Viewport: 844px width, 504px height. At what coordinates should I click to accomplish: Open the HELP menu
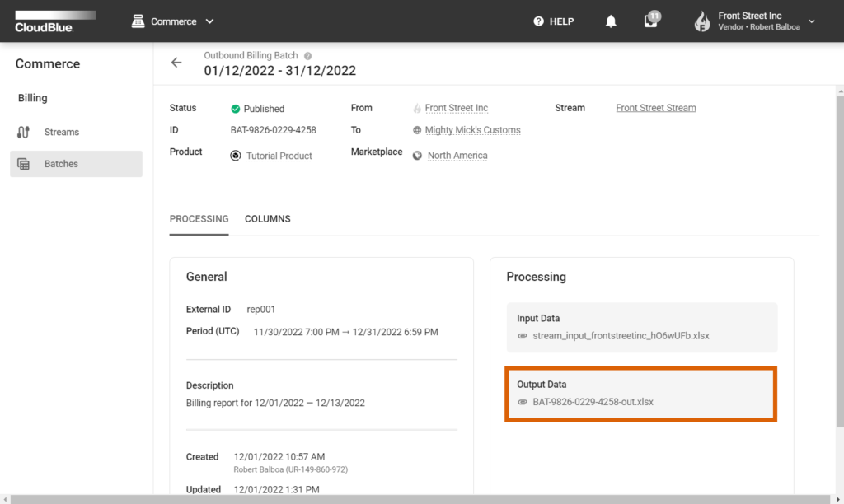click(x=553, y=21)
